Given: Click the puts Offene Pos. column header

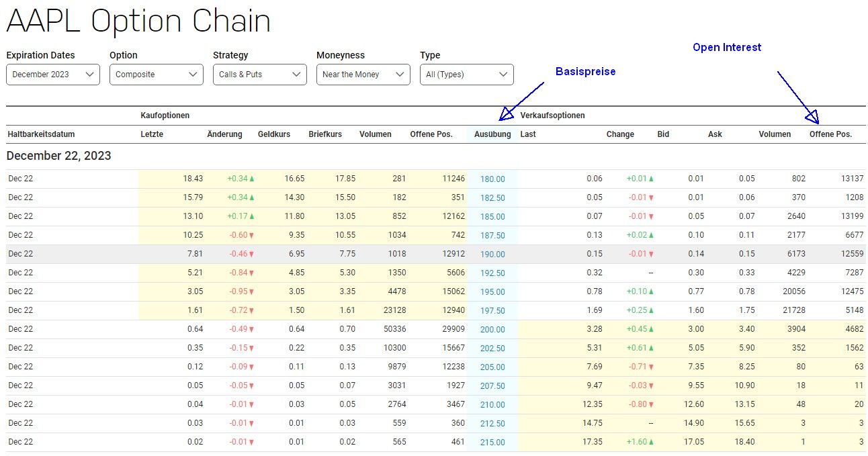Looking at the screenshot, I should click(x=830, y=134).
